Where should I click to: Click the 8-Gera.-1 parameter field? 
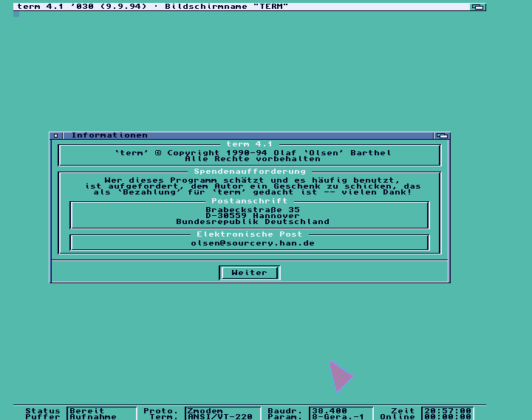(340, 417)
